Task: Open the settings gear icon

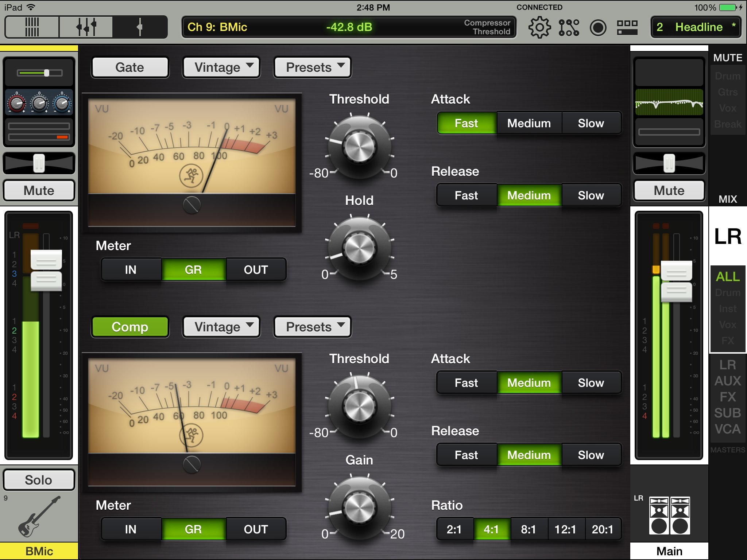Action: tap(539, 27)
